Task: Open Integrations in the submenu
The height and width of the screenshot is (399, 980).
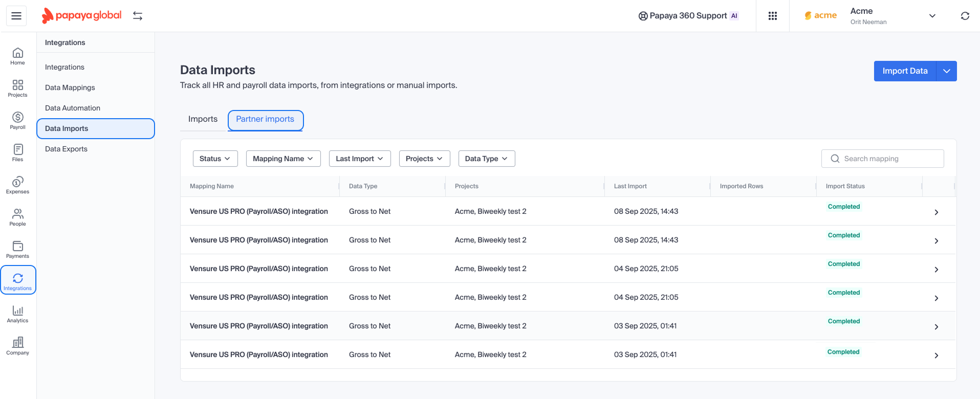Action: [x=64, y=67]
